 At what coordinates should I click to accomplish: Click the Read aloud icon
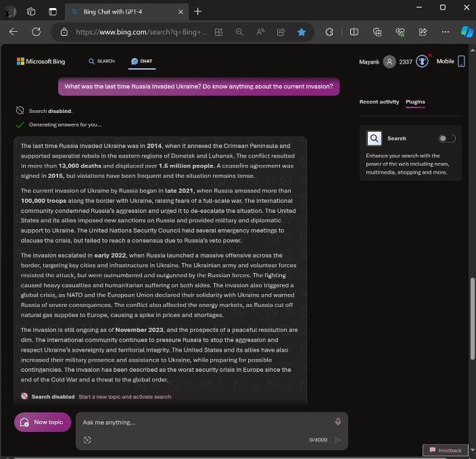260,32
